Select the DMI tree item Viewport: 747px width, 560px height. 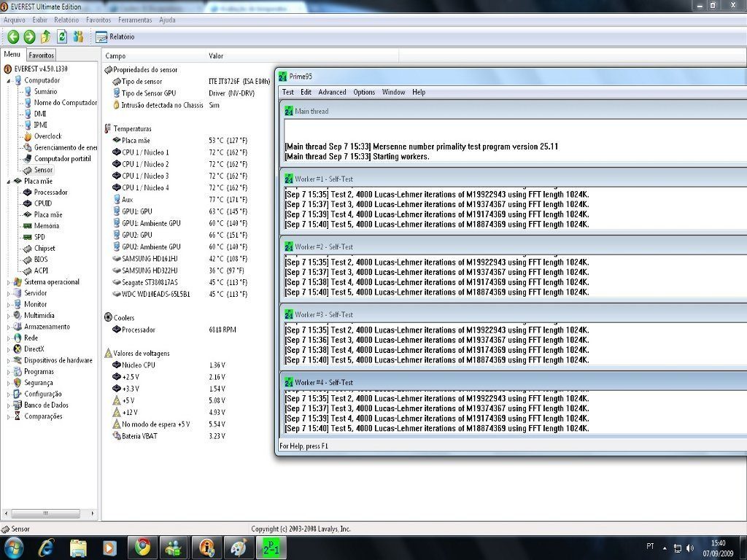click(x=40, y=114)
